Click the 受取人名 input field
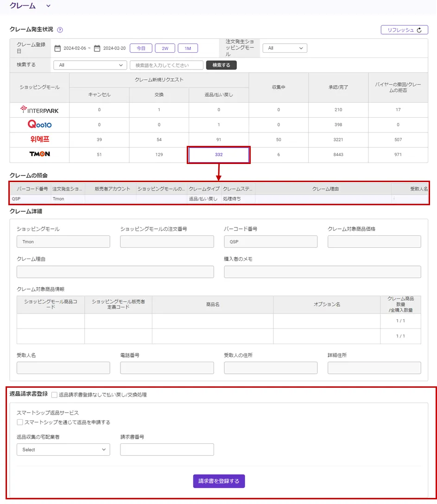The width and height of the screenshot is (437, 504). (63, 368)
